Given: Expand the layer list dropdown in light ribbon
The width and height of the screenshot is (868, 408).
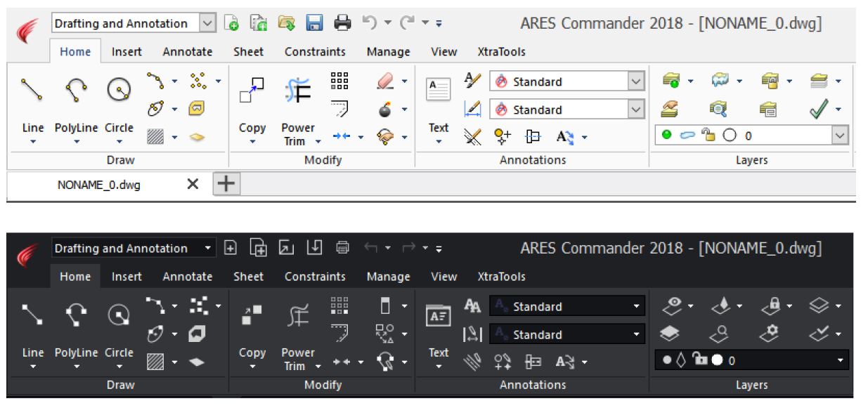Looking at the screenshot, I should pos(839,136).
